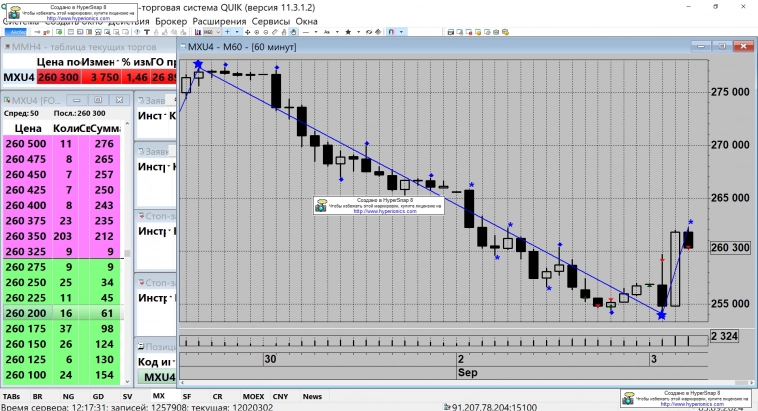Click the last database-coins toolbar icon

505,32
